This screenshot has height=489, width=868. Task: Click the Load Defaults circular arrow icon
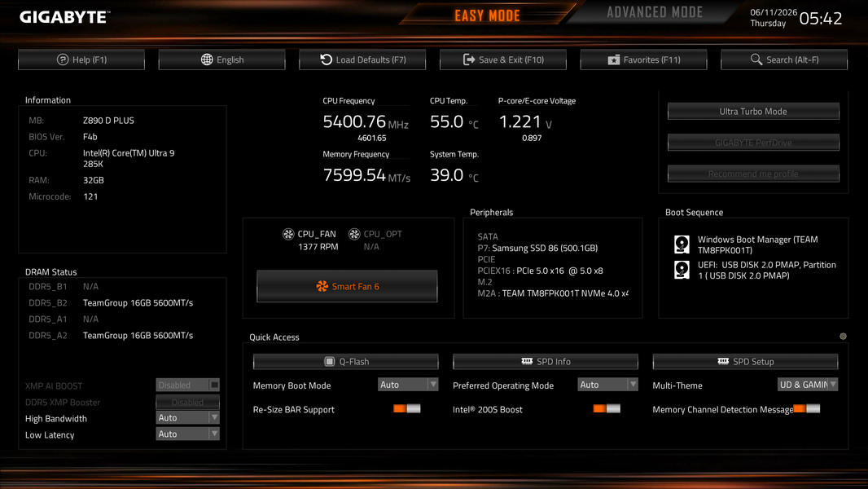[x=326, y=59]
